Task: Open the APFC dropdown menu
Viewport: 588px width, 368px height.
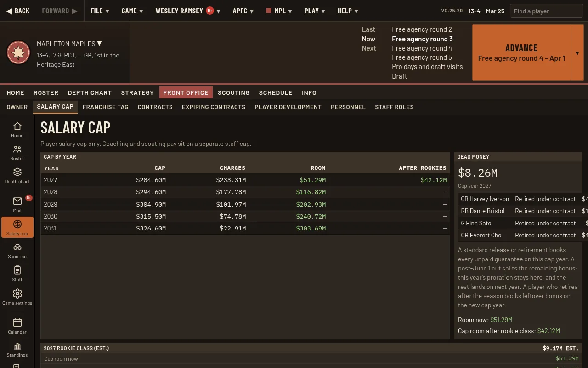Action: [243, 11]
